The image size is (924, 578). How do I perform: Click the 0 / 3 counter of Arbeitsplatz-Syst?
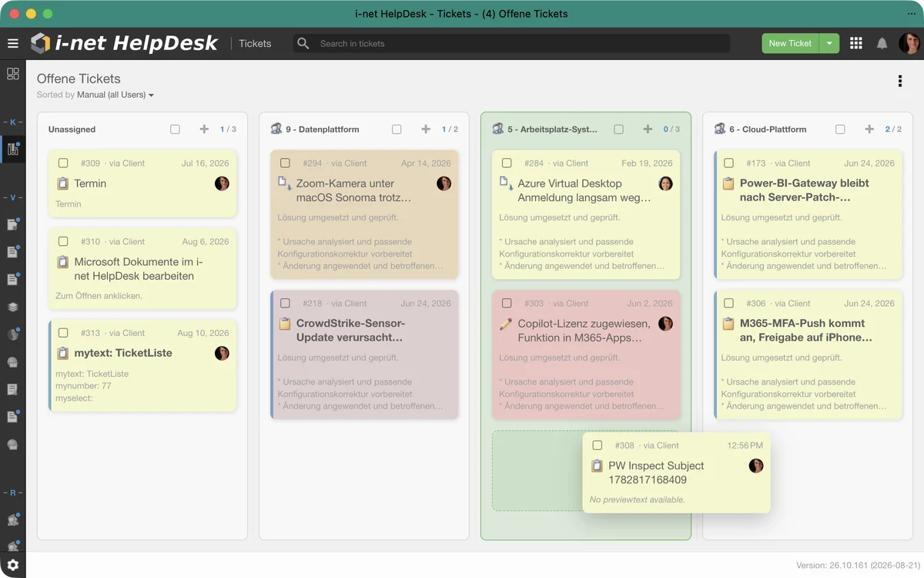pyautogui.click(x=671, y=129)
